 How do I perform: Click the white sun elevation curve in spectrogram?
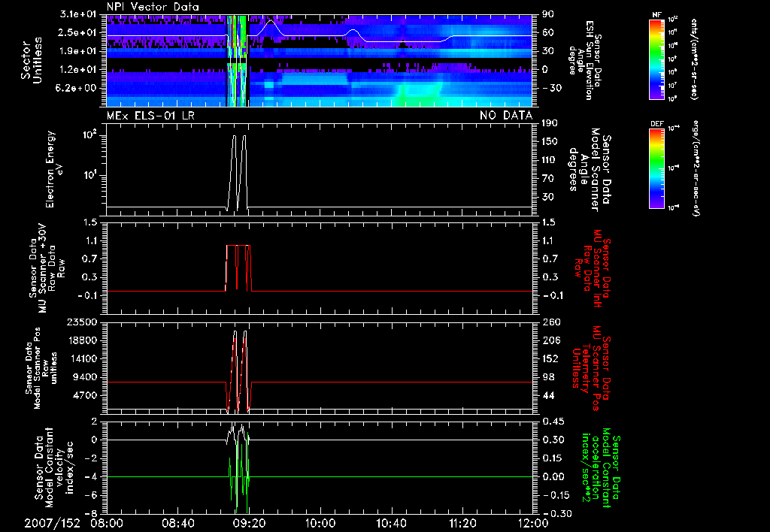[x=319, y=36]
